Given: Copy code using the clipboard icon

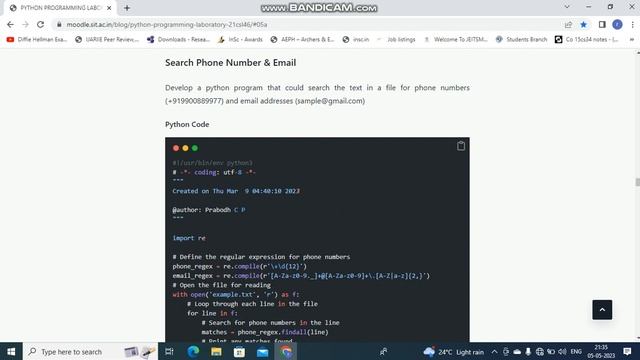Looking at the screenshot, I should [461, 146].
